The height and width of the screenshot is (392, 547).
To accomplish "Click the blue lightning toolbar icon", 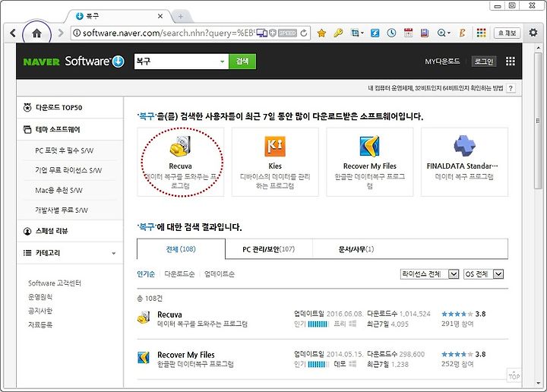I will point(375,33).
